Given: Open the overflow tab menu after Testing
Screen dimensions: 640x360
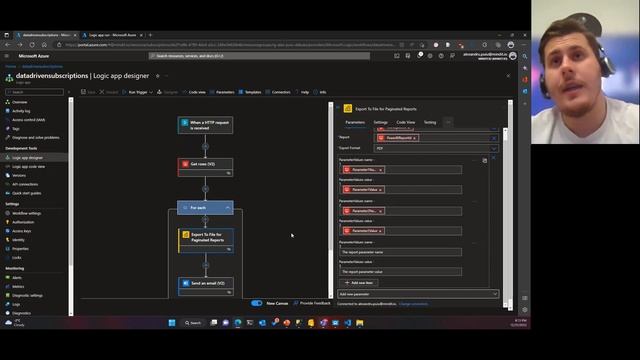Looking at the screenshot, I should (448, 122).
